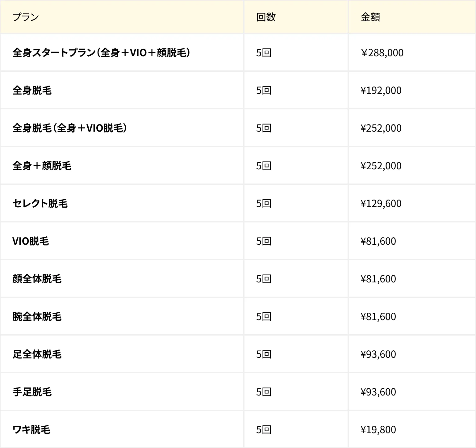Click ¥81,600 in the 顔全体脱毛 row
The height and width of the screenshot is (448, 476).
point(378,279)
